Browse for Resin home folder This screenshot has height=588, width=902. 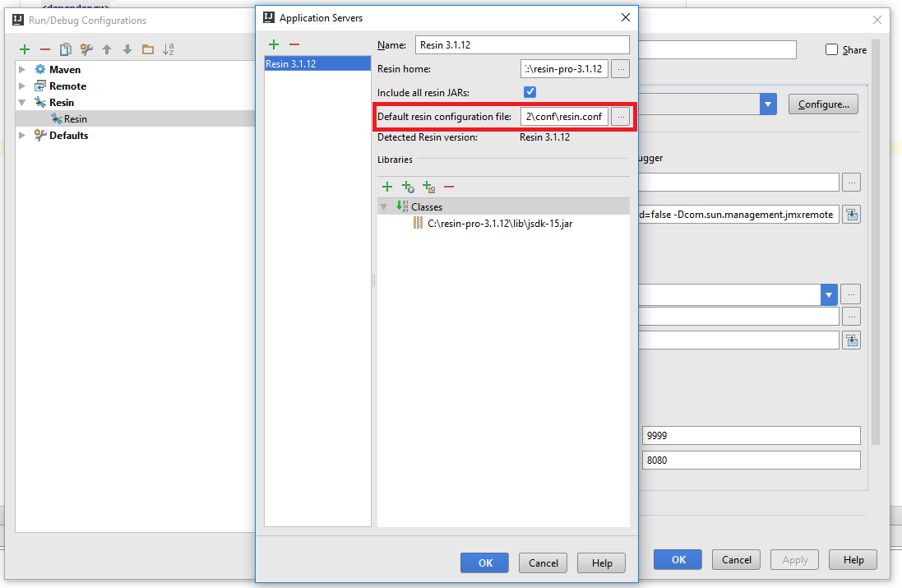point(620,69)
